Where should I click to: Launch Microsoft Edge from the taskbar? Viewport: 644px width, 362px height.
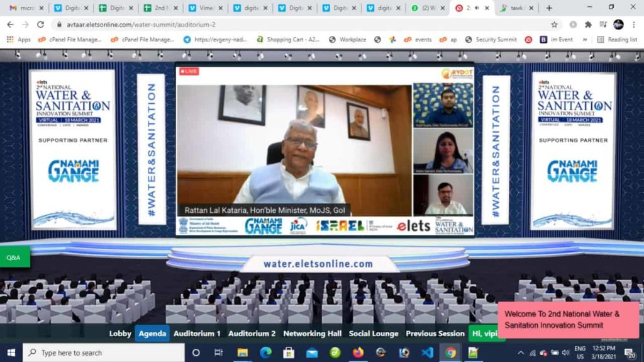[266, 353]
